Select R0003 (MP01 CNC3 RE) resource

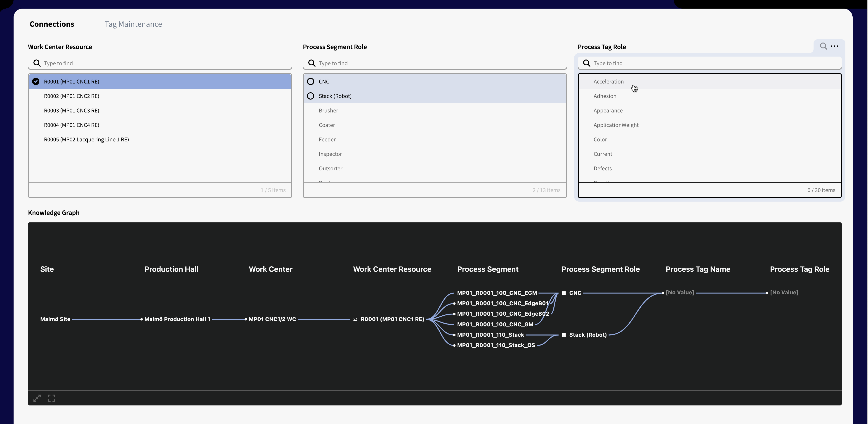pos(71,111)
